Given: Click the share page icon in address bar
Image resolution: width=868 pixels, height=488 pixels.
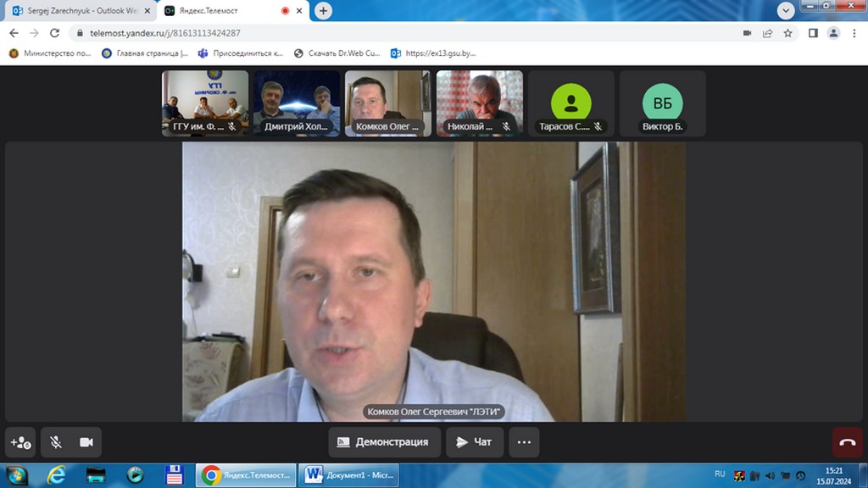Looking at the screenshot, I should [x=767, y=33].
